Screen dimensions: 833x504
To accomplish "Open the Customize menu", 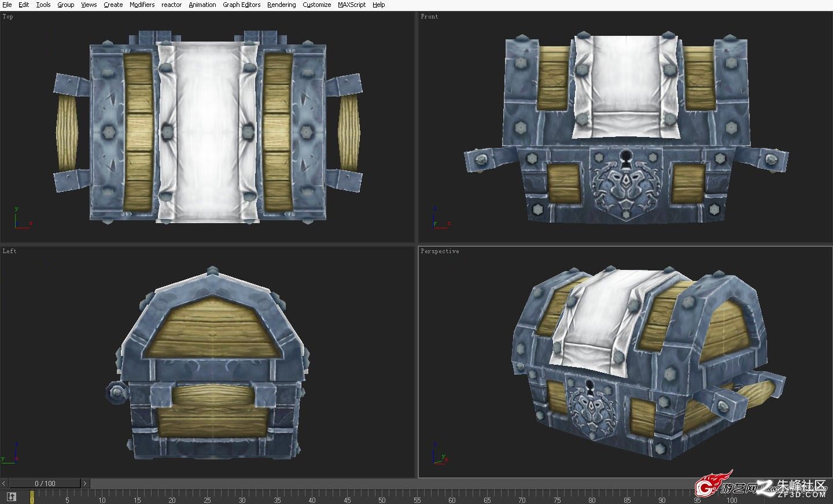I will pos(317,5).
